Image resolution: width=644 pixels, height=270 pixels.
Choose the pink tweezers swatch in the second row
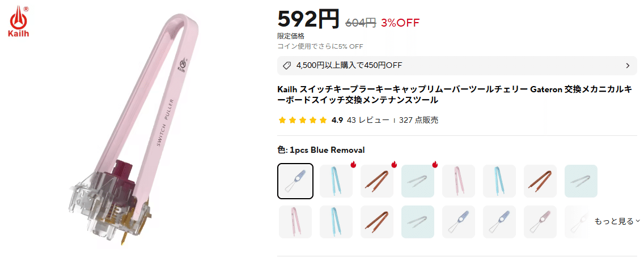295,222
